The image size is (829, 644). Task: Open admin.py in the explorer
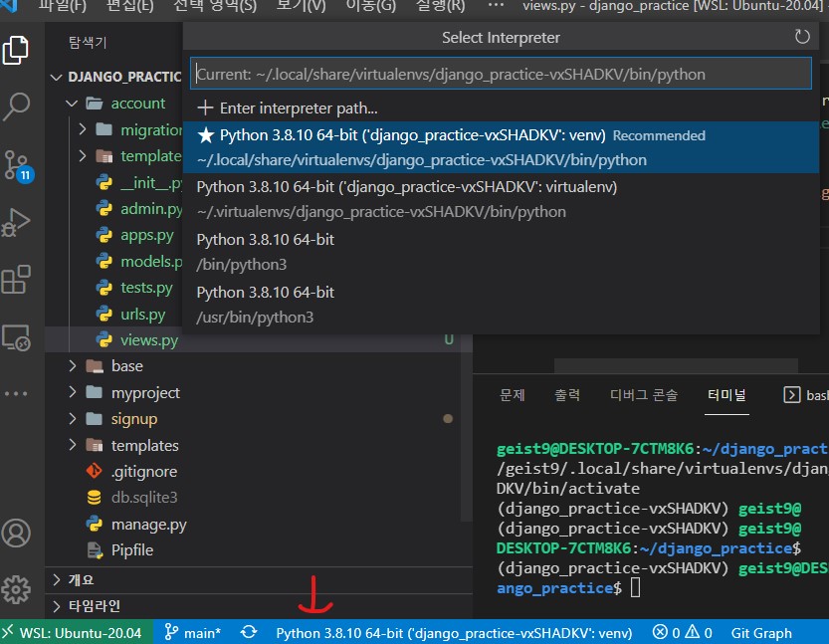(x=151, y=209)
